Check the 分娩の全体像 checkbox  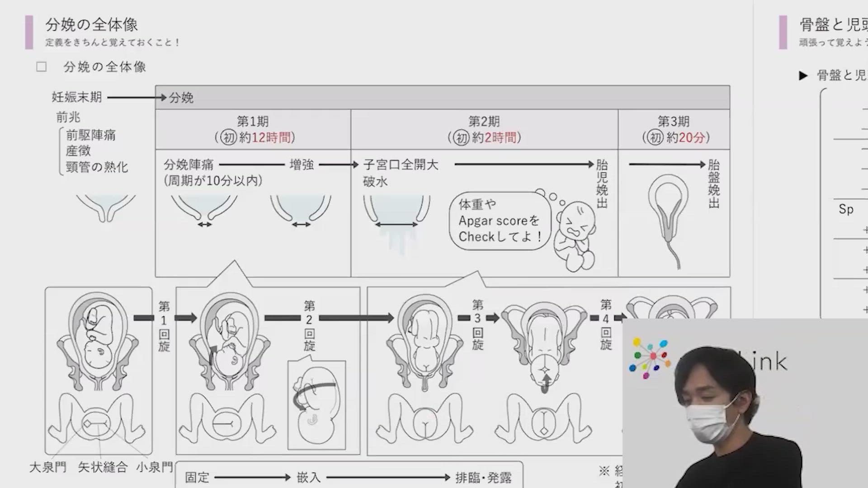tap(41, 67)
